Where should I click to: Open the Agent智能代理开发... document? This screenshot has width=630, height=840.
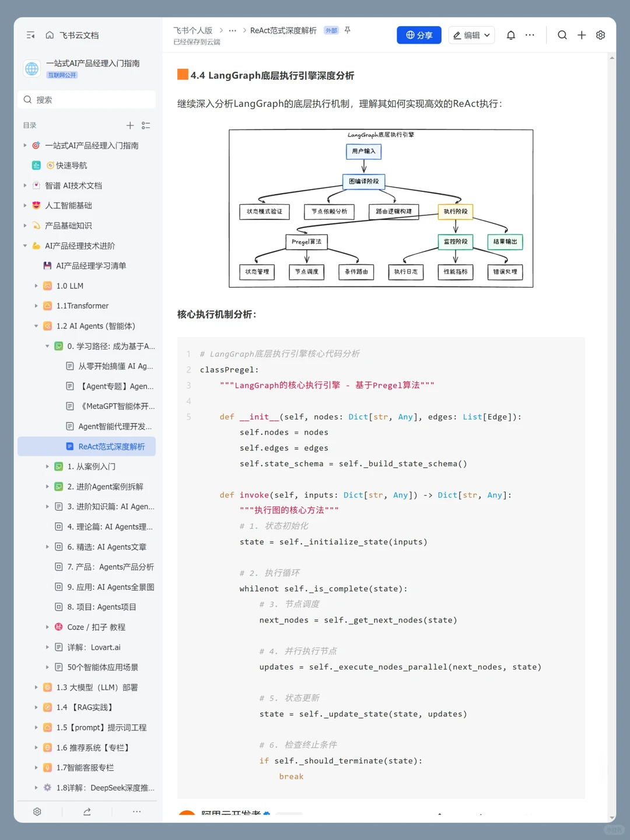86,426
